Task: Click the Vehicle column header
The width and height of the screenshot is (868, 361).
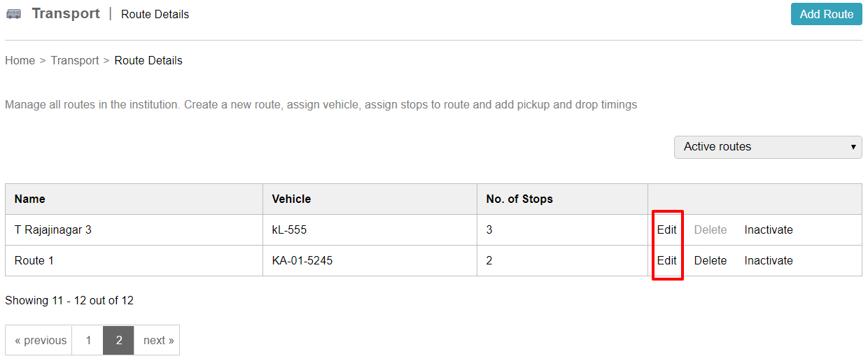Action: [291, 199]
